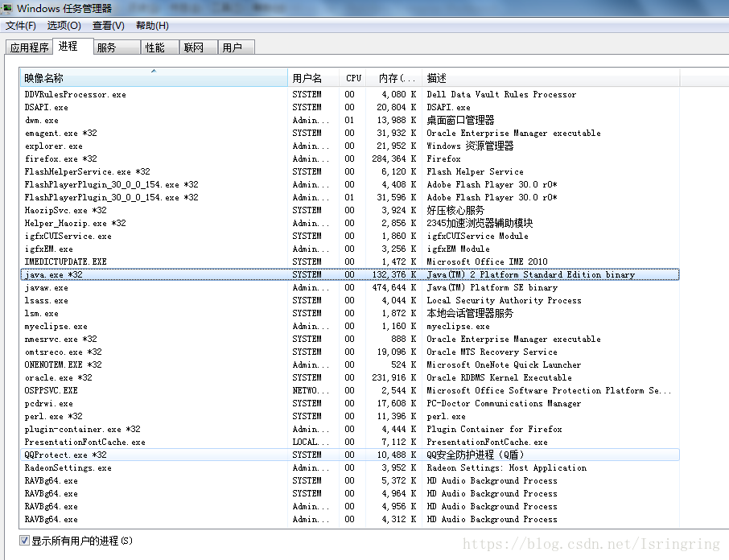This screenshot has height=560, width=729.
Task: Select RAVBg64.exe row using 5,372 K
Action: click(x=350, y=480)
